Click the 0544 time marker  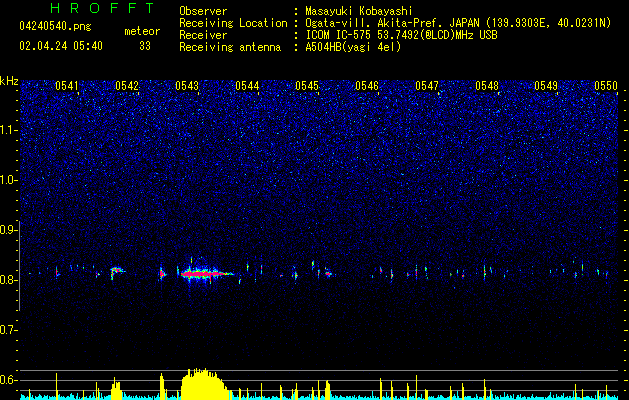click(247, 85)
